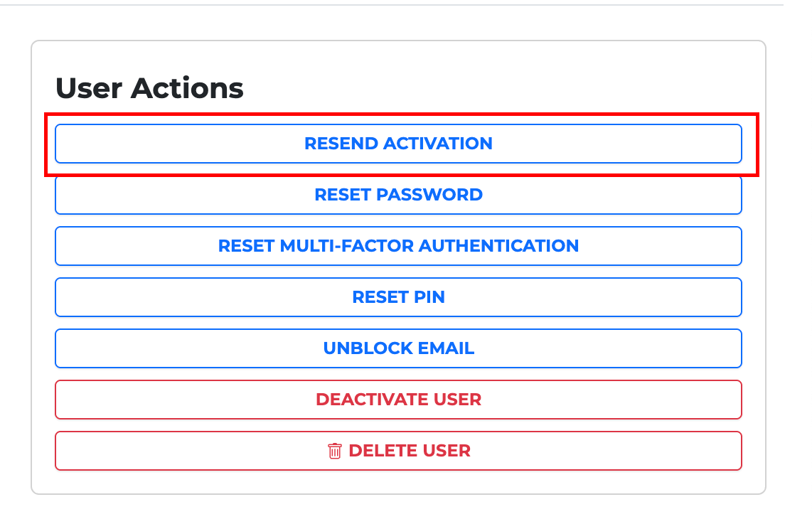Viewport: 812px width, 524px height.
Task: Choose the highlighted Resend Activation option
Action: (x=398, y=144)
